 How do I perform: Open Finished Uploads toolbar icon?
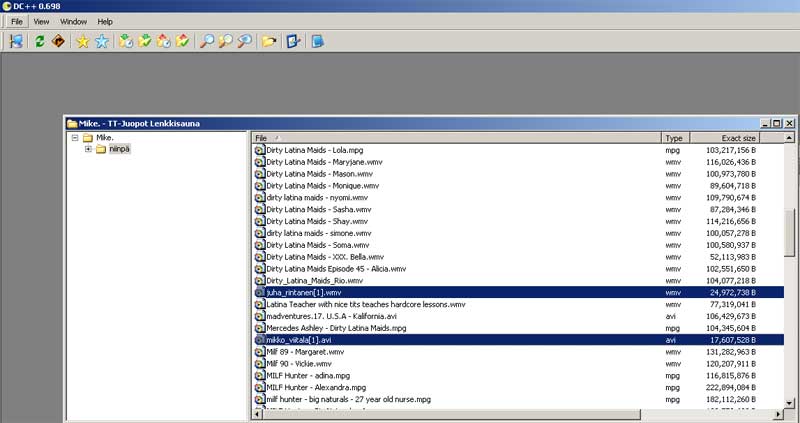click(x=182, y=41)
